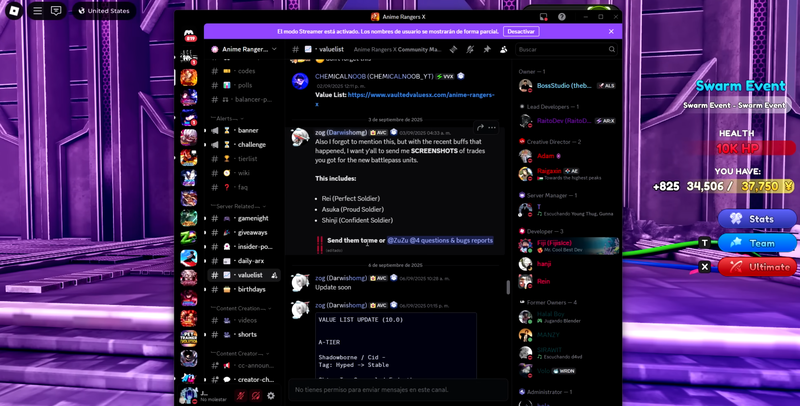Click the @ZuZu mention
Viewport: 800px width, 406px height.
[x=397, y=240]
